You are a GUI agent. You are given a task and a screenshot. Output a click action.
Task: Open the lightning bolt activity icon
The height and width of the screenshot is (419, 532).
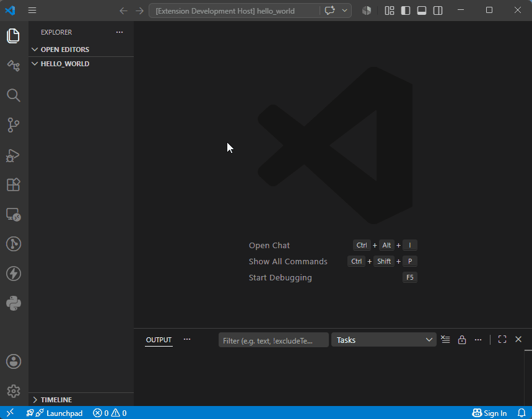[13, 274]
